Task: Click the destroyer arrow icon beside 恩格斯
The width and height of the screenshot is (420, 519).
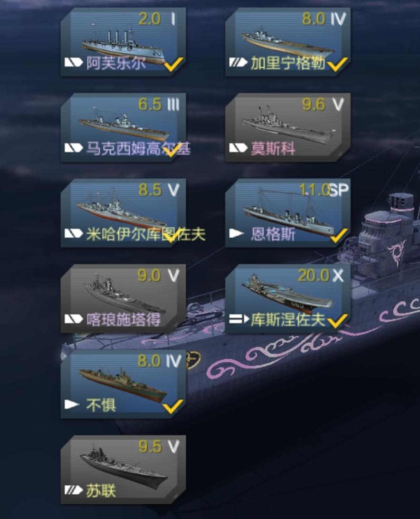Action: (x=237, y=233)
